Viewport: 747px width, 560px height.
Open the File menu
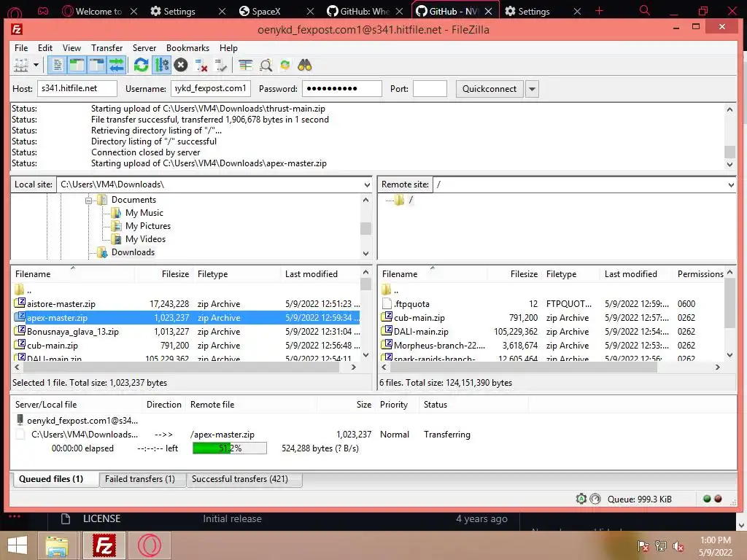[21, 47]
